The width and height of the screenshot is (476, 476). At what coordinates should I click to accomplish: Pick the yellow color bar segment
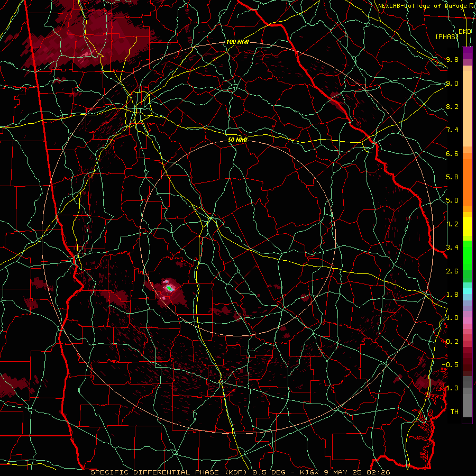coord(467,226)
